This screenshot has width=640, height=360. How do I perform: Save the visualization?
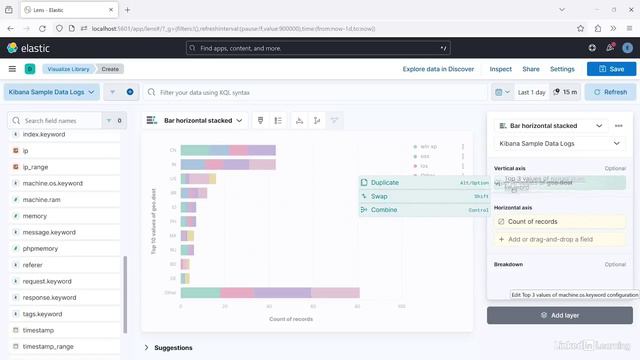pos(611,69)
